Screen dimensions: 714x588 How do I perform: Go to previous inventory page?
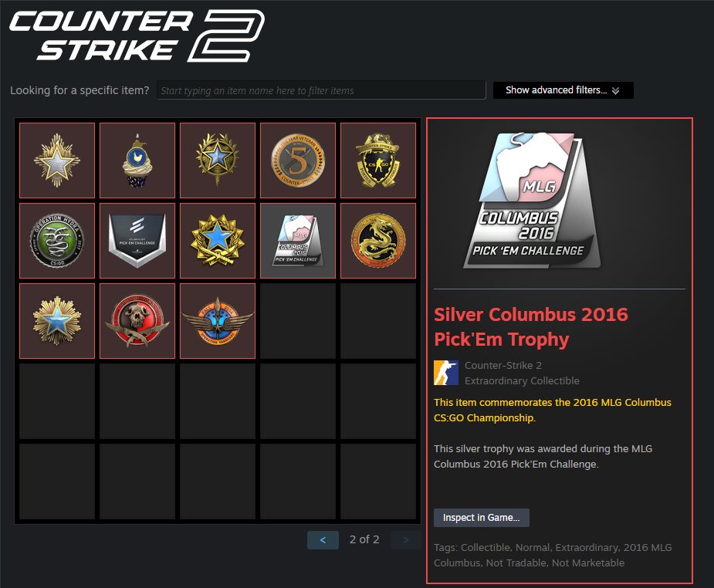[323, 539]
